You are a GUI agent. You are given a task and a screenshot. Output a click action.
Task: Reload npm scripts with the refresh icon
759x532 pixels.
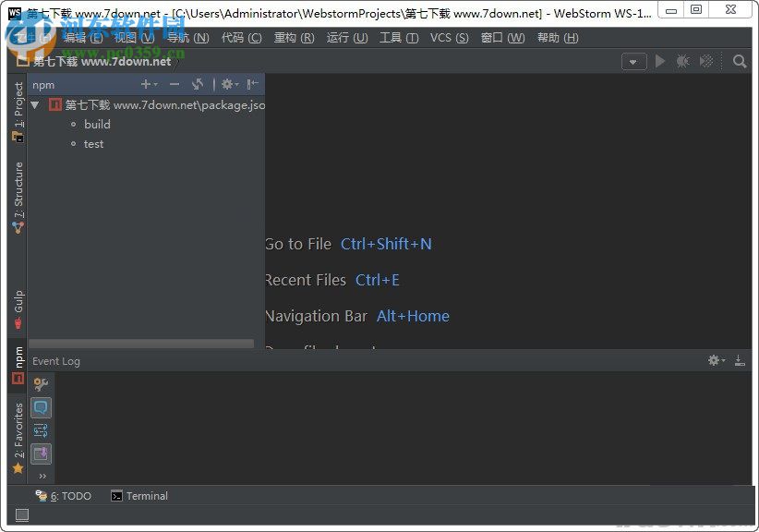point(197,84)
